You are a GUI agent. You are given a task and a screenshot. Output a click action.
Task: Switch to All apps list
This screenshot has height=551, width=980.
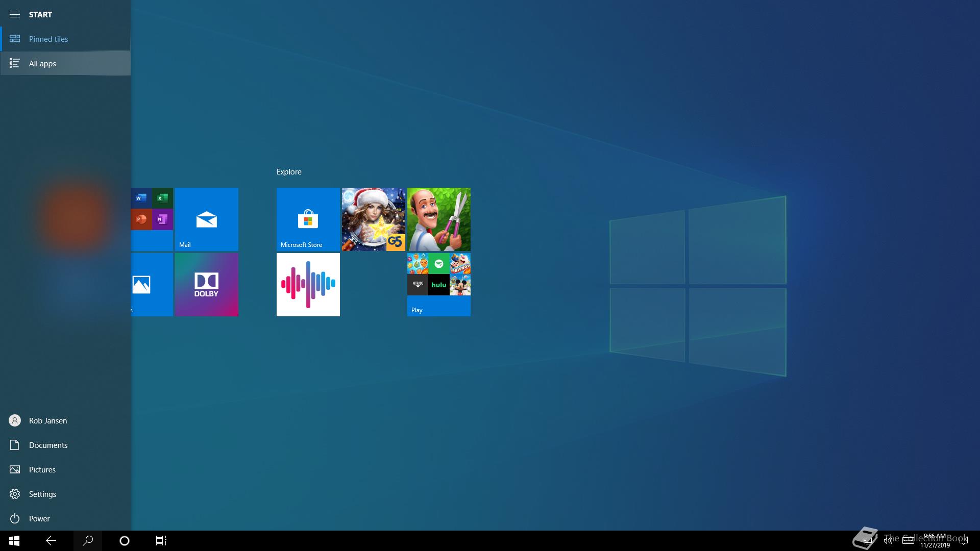65,63
